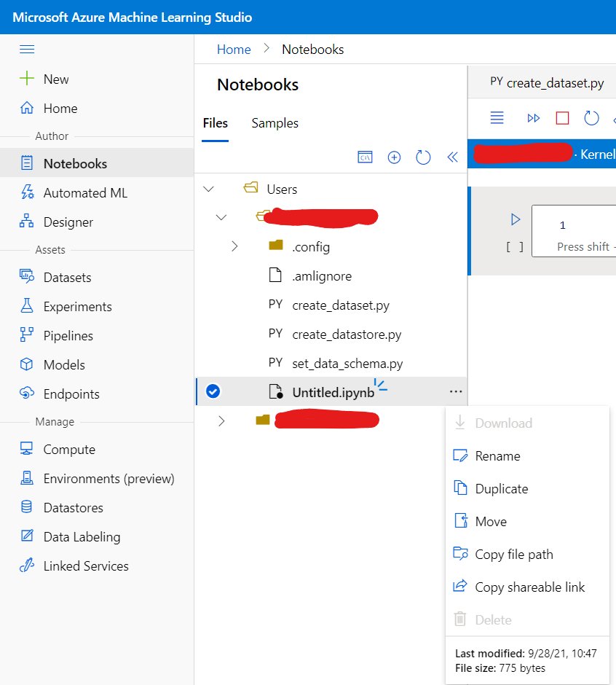The image size is (616, 685).
Task: Select the create_dataset.py editor tab
Action: click(x=547, y=82)
